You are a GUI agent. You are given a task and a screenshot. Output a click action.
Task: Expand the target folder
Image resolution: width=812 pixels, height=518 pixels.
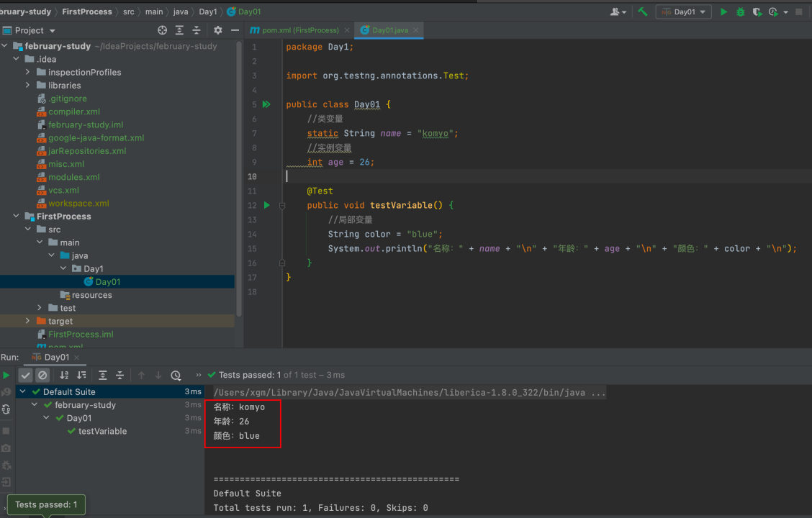[28, 321]
